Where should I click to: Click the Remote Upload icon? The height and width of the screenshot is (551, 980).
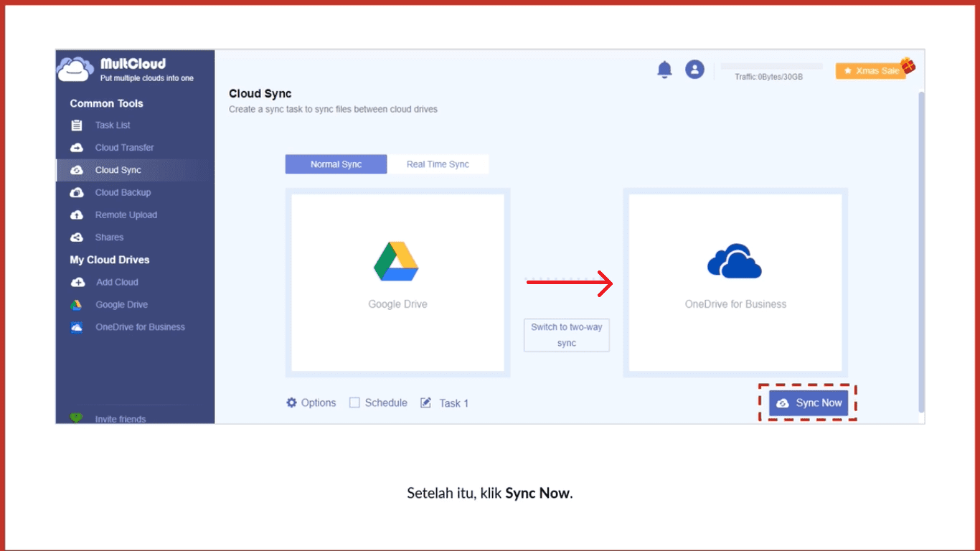pyautogui.click(x=77, y=215)
